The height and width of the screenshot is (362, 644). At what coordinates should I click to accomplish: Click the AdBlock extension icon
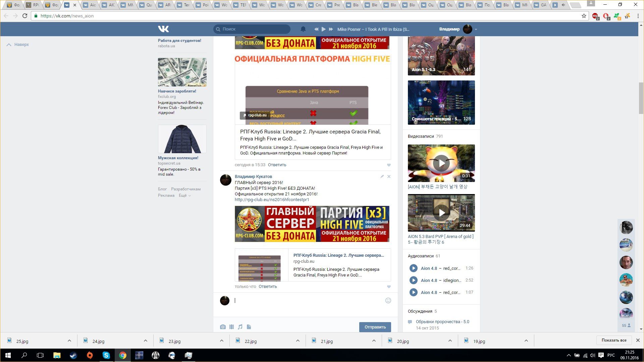595,16
